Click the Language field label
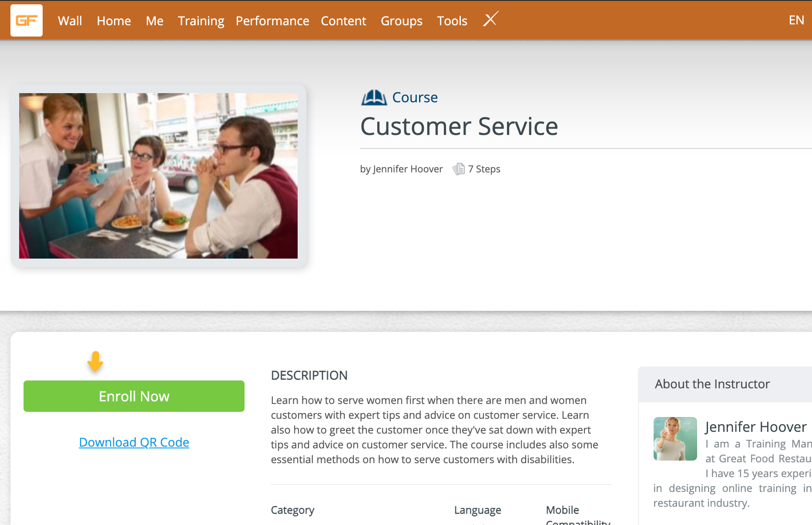 point(477,510)
